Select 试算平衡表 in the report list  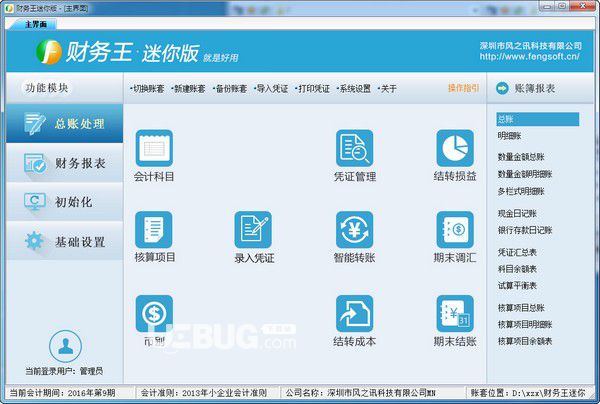[x=517, y=285]
